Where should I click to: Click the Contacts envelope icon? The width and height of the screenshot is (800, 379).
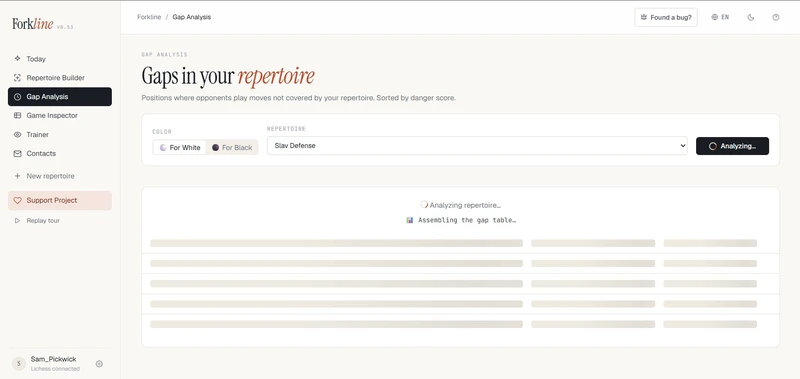[17, 153]
